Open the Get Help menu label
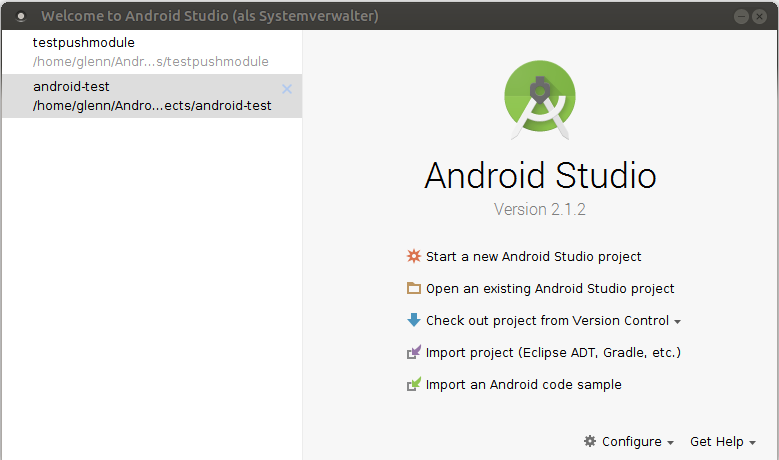This screenshot has width=779, height=460. (x=716, y=441)
